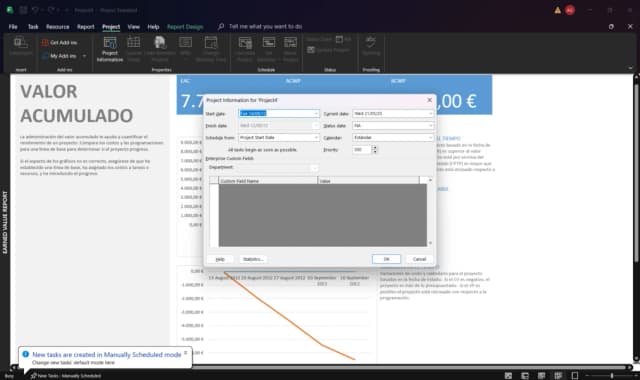Viewport: 640px width, 380px height.
Task: Adjust the zoom slider in status bar
Action: coord(611,376)
